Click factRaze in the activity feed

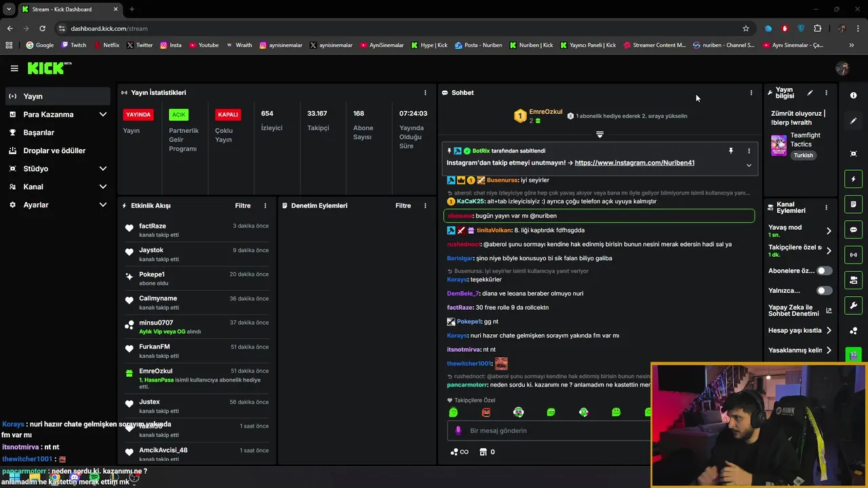[x=153, y=226]
